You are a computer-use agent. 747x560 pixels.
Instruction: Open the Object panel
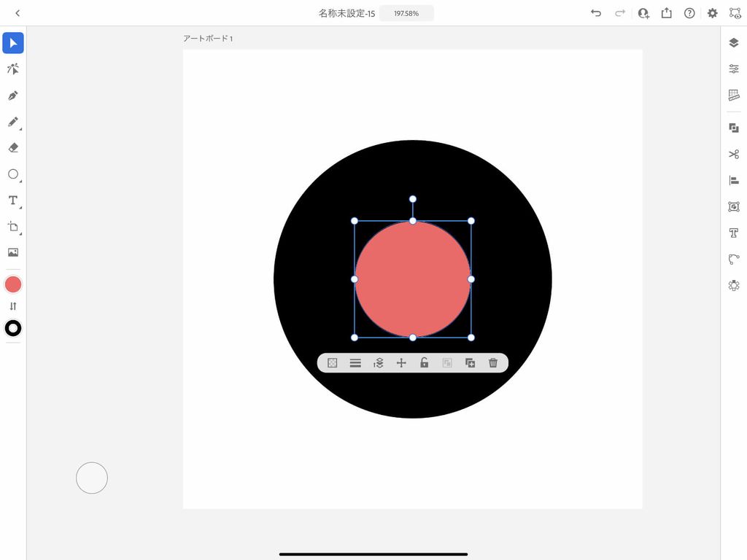[x=734, y=206]
